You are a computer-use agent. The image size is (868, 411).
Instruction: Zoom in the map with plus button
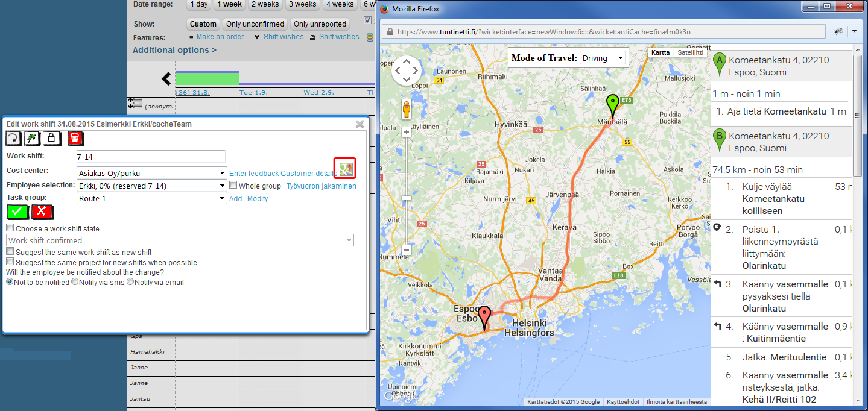406,132
